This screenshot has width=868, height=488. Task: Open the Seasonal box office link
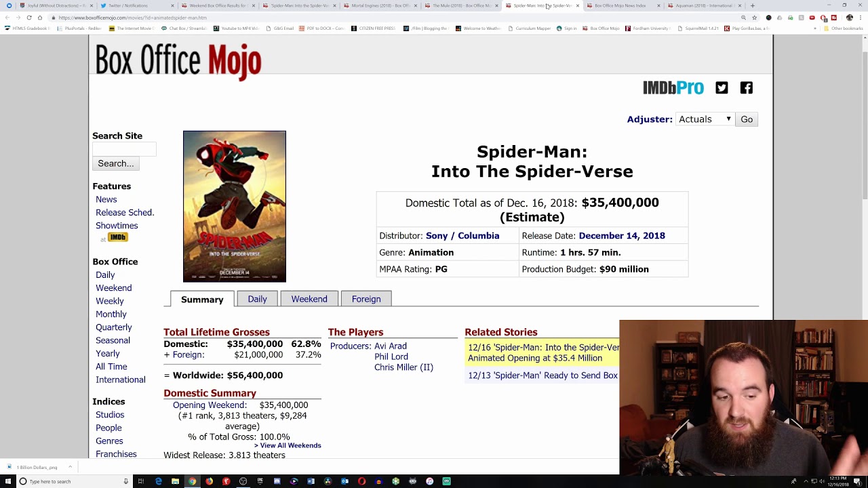(x=113, y=340)
